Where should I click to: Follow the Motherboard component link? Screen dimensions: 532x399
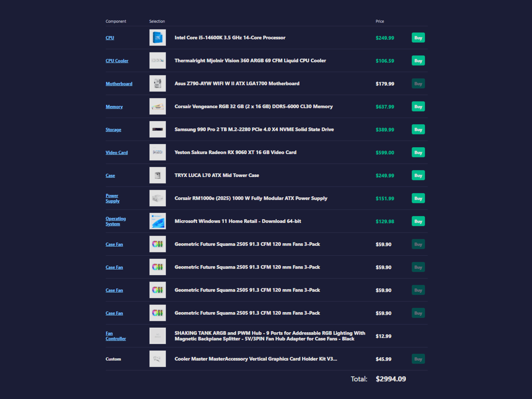point(119,84)
